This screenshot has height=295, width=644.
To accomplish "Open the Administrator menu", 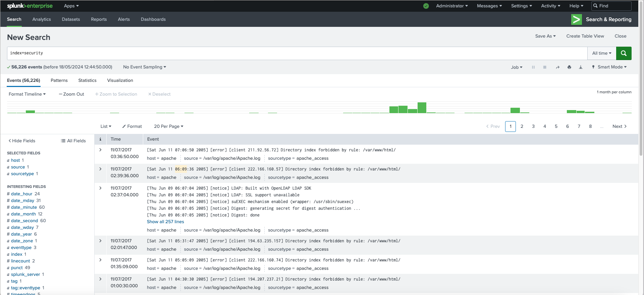I will coord(452,6).
